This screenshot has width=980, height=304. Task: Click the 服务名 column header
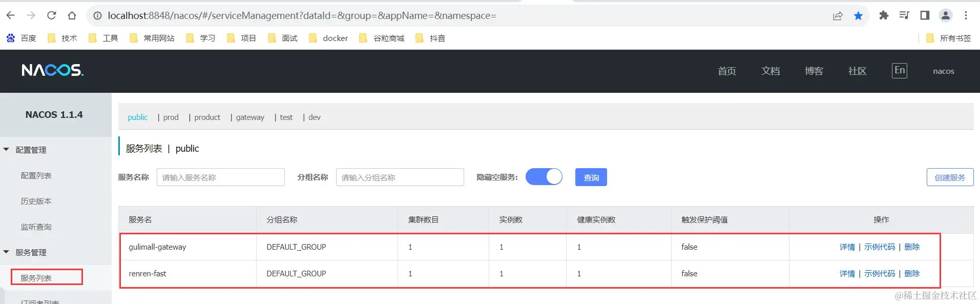[140, 219]
